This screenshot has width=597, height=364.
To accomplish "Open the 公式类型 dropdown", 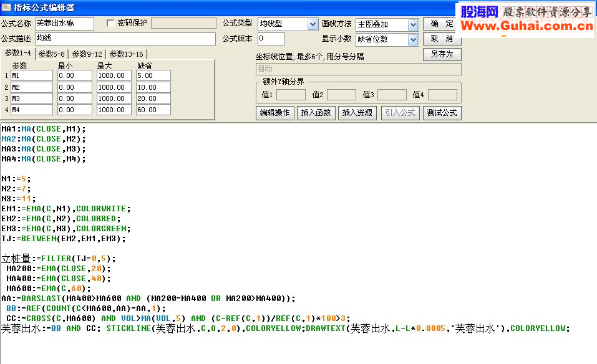I will [313, 24].
